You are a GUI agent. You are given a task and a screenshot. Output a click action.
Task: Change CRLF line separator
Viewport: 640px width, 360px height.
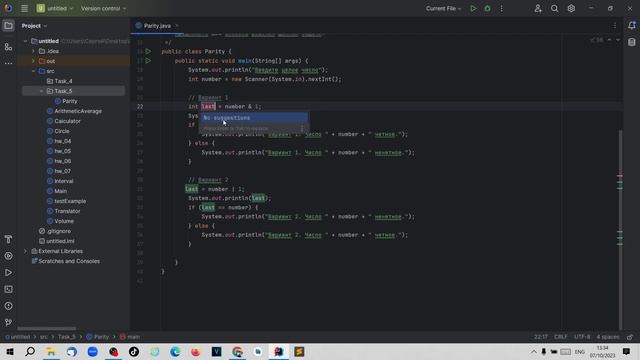(x=561, y=337)
